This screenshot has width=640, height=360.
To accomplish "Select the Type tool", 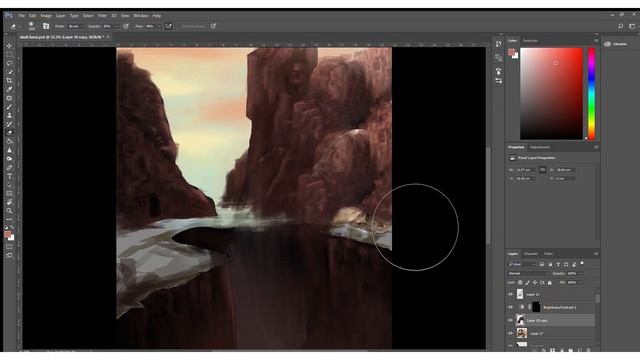I will [x=9, y=176].
